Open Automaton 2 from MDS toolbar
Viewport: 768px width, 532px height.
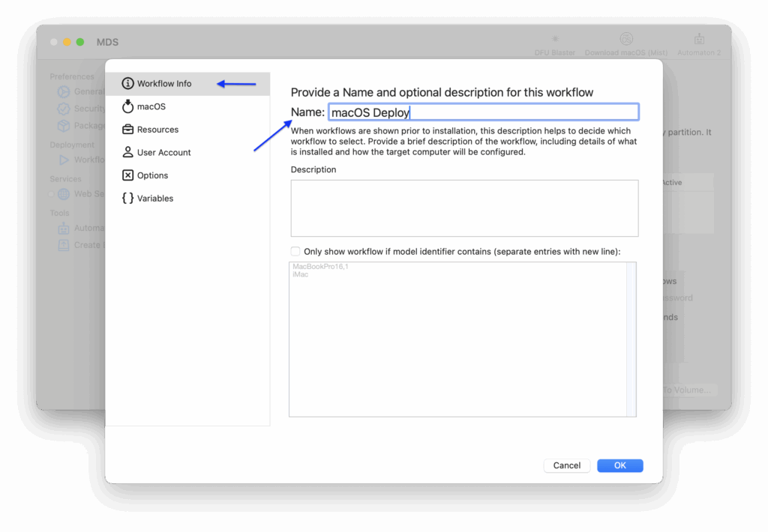coord(699,45)
